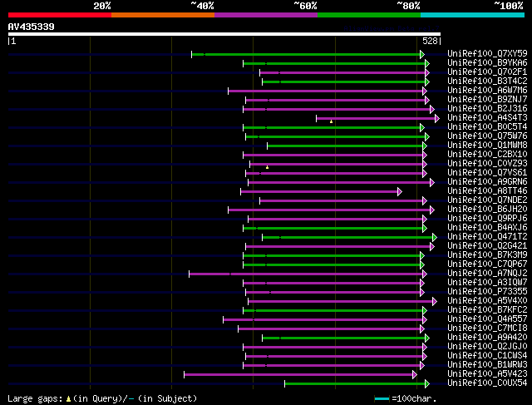The width and height of the screenshot is (532, 405).
Task: Click the UniRef100_Q7XY59 label
Action: (x=487, y=53)
